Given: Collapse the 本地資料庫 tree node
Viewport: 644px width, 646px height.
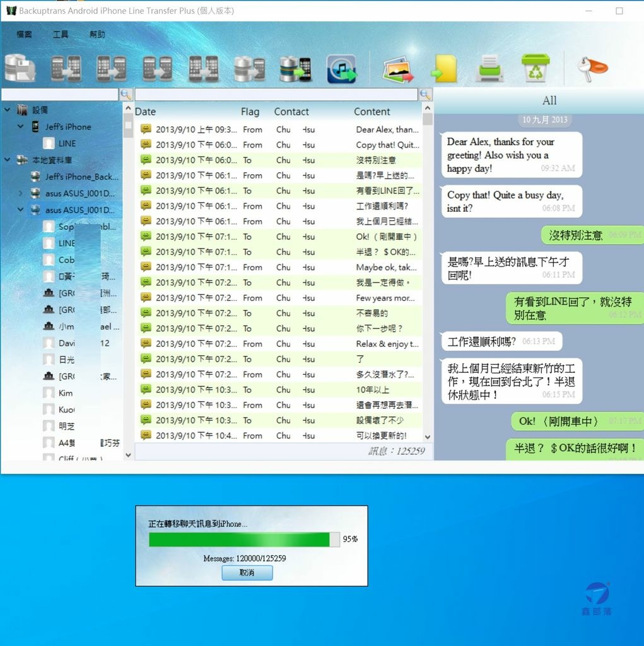Looking at the screenshot, I should coord(8,160).
